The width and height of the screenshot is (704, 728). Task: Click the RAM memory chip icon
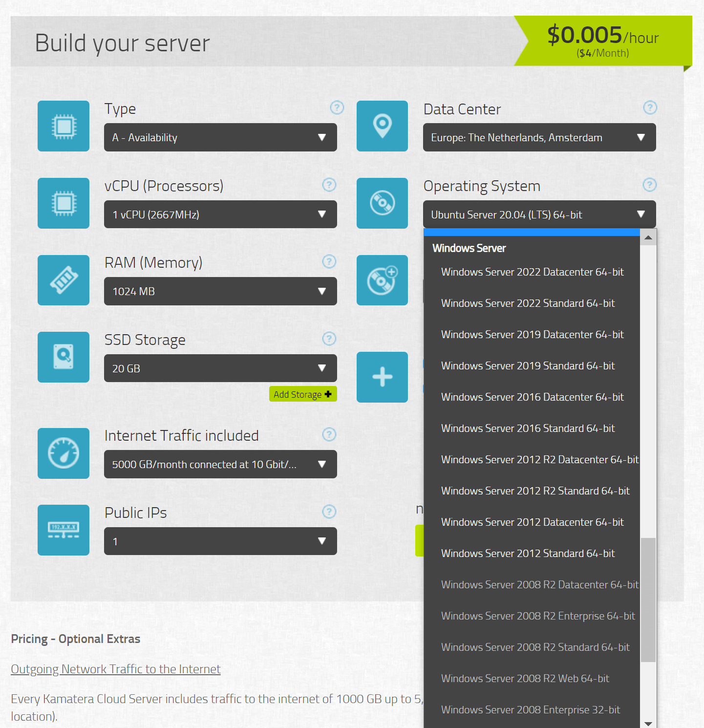coord(64,280)
